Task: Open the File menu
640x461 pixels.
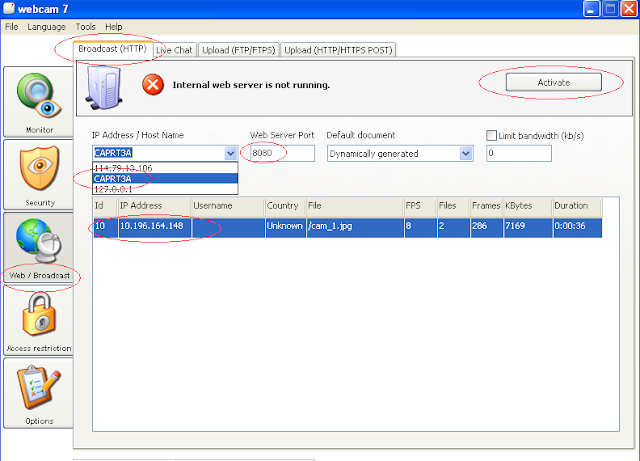Action: (11, 27)
